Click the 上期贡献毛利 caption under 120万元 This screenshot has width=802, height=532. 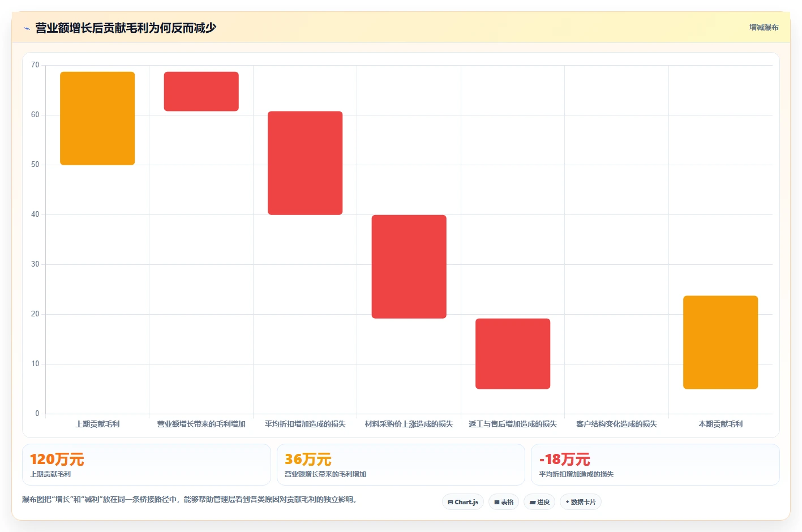(x=50, y=474)
